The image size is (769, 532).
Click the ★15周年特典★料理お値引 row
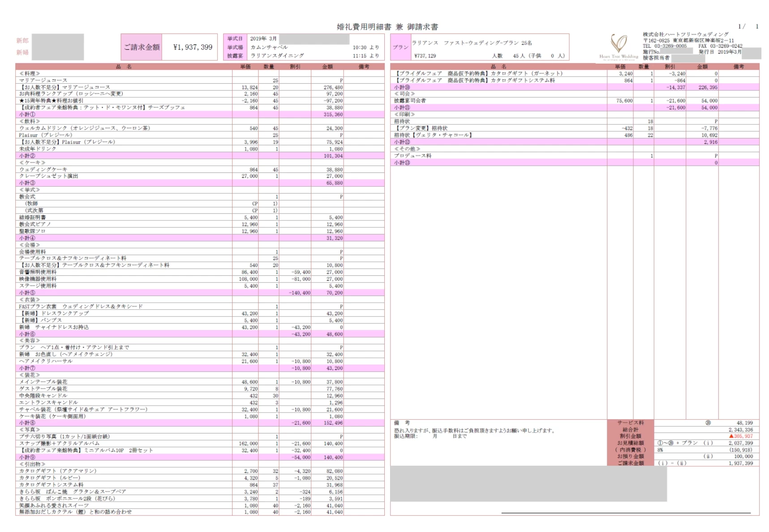point(200,101)
